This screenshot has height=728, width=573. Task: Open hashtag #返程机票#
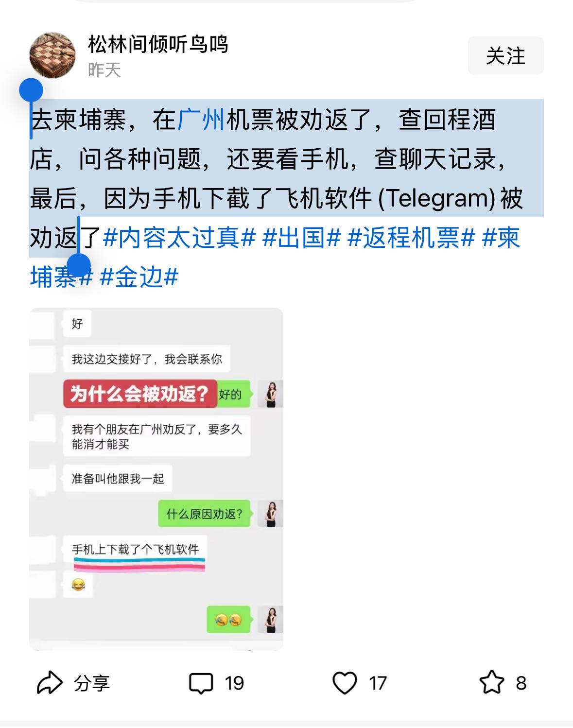[412, 238]
